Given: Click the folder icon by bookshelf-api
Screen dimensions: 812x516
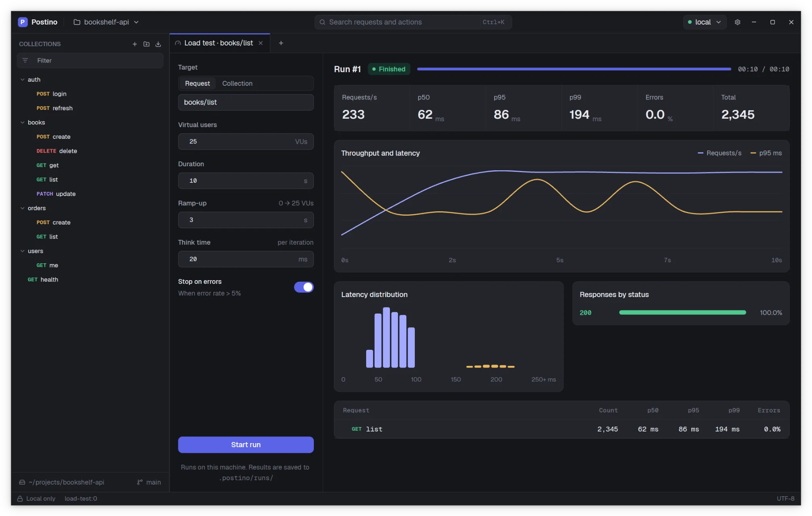Looking at the screenshot, I should point(77,22).
